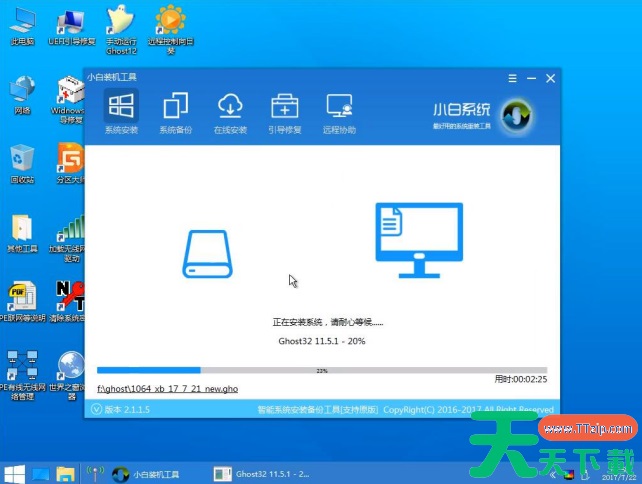Click the installation progress bar
Screen dimensions: 642x484
point(321,370)
